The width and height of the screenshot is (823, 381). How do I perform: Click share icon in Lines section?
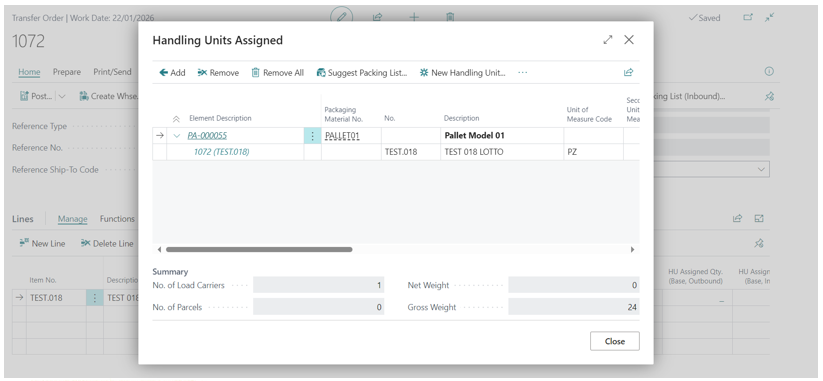[x=737, y=218]
